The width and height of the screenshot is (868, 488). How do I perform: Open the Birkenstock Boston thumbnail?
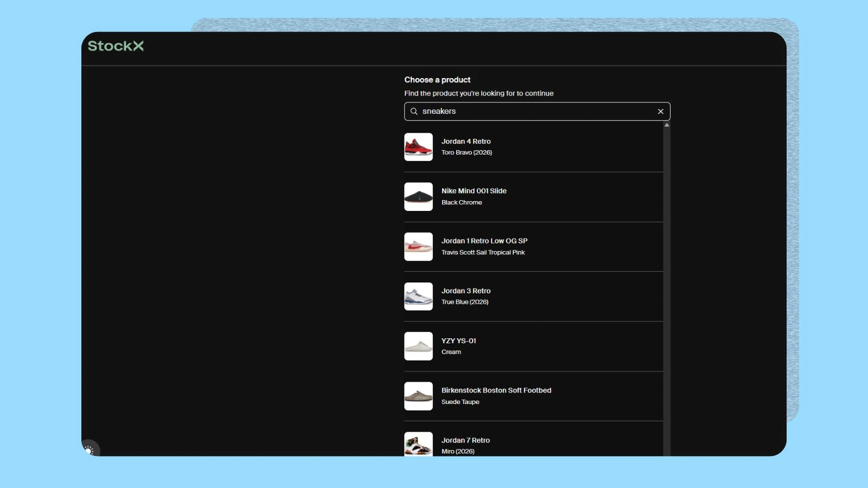[x=418, y=396]
